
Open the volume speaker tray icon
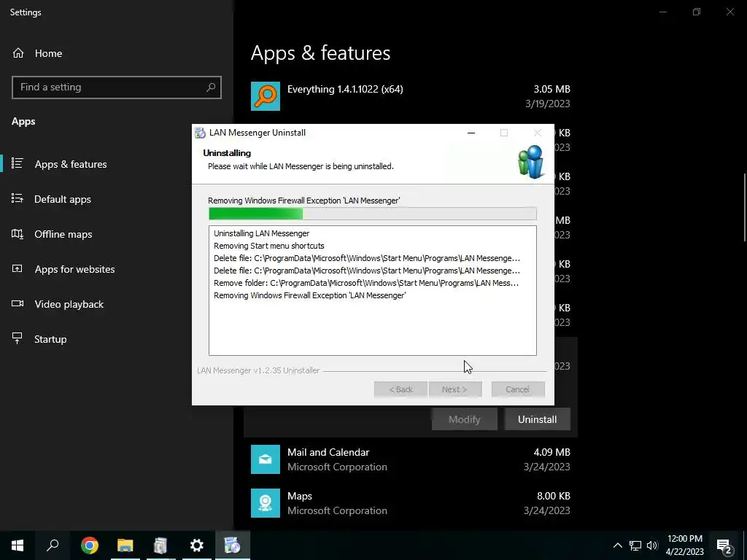point(652,545)
